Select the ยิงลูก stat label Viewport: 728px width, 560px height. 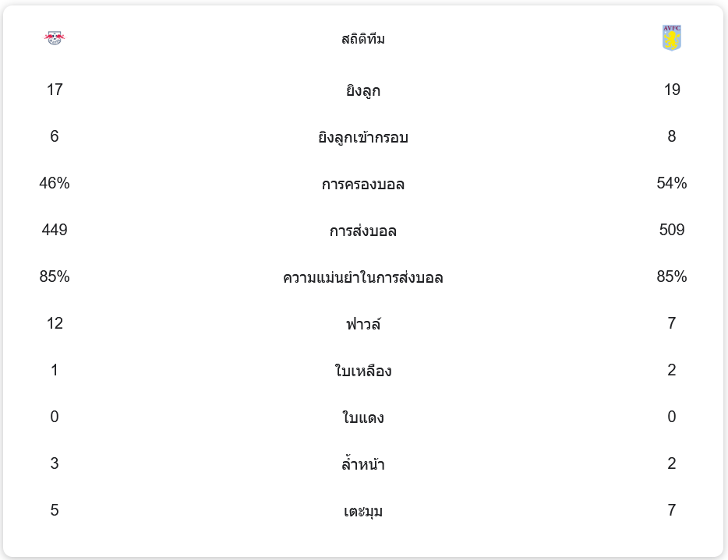click(363, 90)
